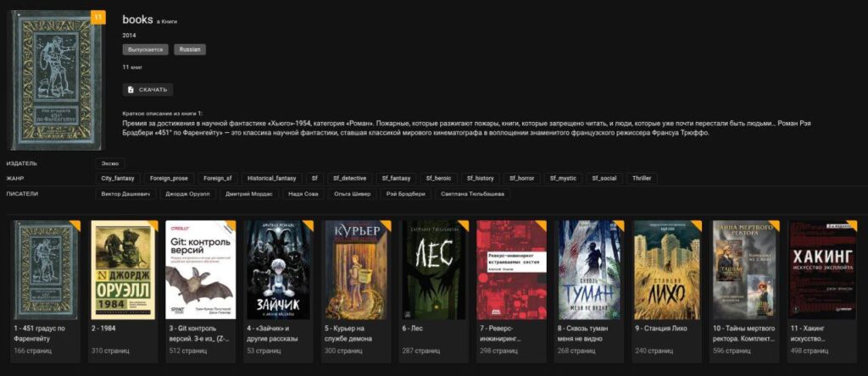868x376 pixels.
Task: Click the '310 страниц' page count
Action: coord(111,351)
